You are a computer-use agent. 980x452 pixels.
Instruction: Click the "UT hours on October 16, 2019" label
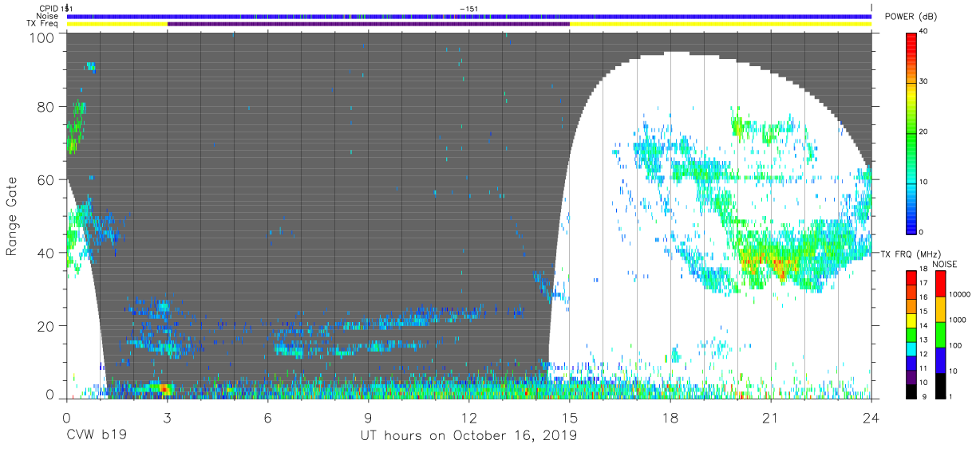tap(468, 437)
